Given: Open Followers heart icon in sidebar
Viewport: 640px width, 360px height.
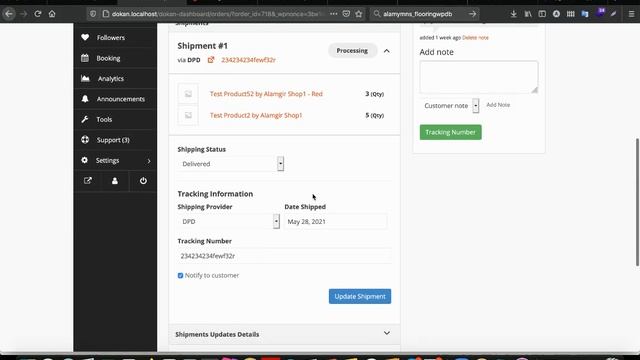Looking at the screenshot, I should 85,37.
